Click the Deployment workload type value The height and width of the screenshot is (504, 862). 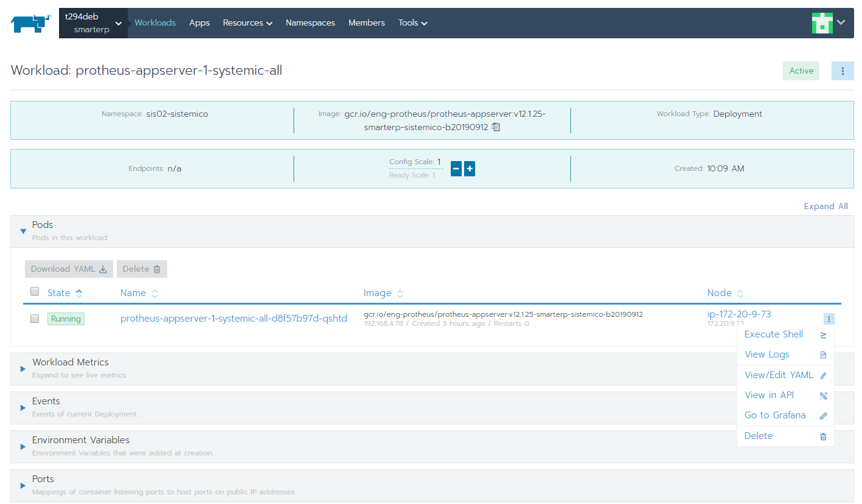click(x=738, y=114)
